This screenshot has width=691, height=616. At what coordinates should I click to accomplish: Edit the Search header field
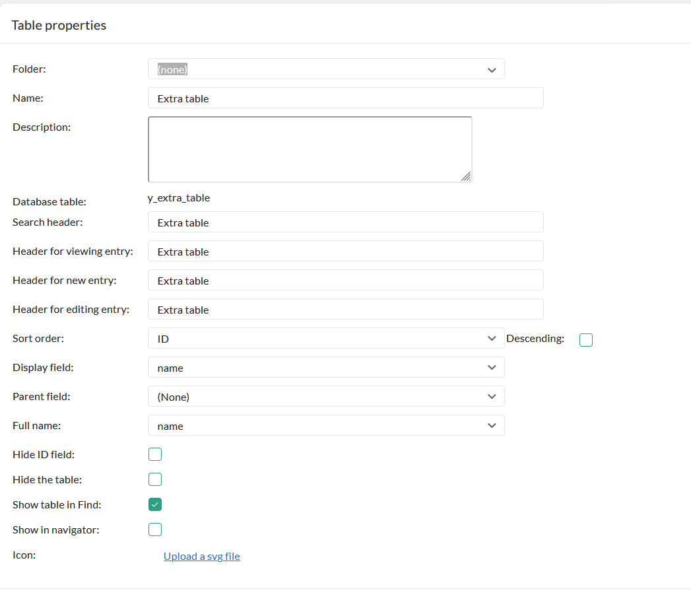345,222
